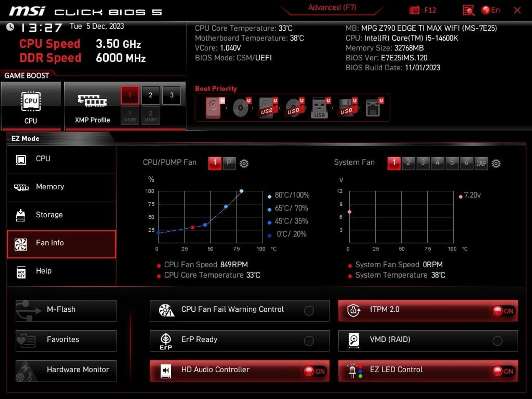Select the Game Boost CPU icon
Image resolution: width=532 pixels, height=399 pixels.
coord(31,101)
